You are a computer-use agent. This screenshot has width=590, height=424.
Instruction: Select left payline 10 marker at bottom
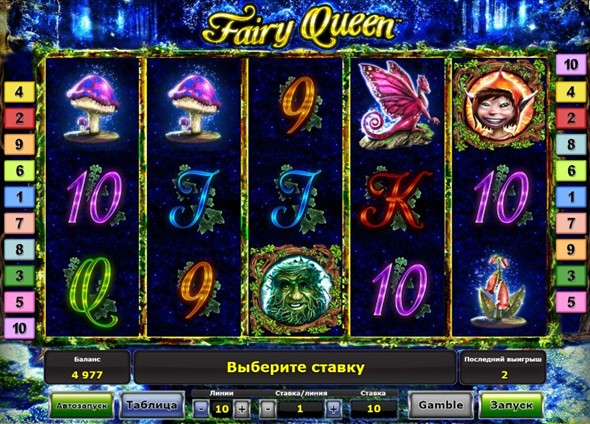(x=19, y=328)
